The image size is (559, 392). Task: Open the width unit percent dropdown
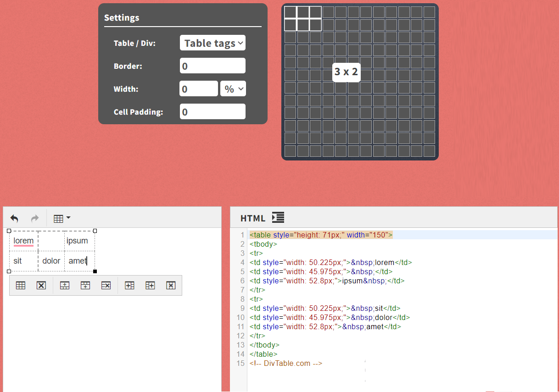(x=233, y=88)
